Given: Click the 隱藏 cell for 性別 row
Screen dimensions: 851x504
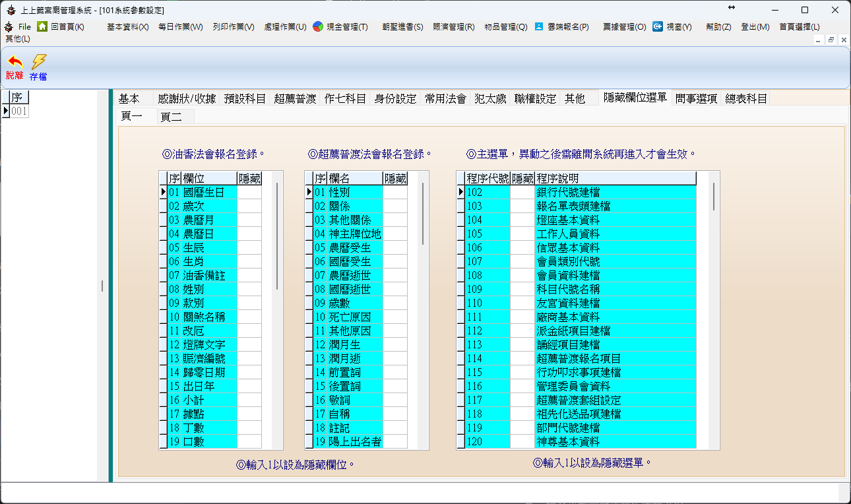Looking at the screenshot, I should tap(394, 193).
